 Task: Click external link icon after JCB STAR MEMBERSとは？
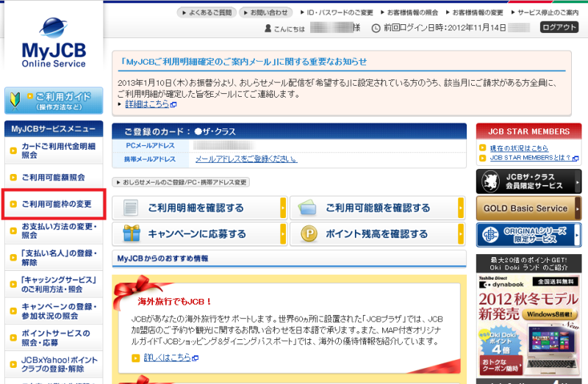576,159
